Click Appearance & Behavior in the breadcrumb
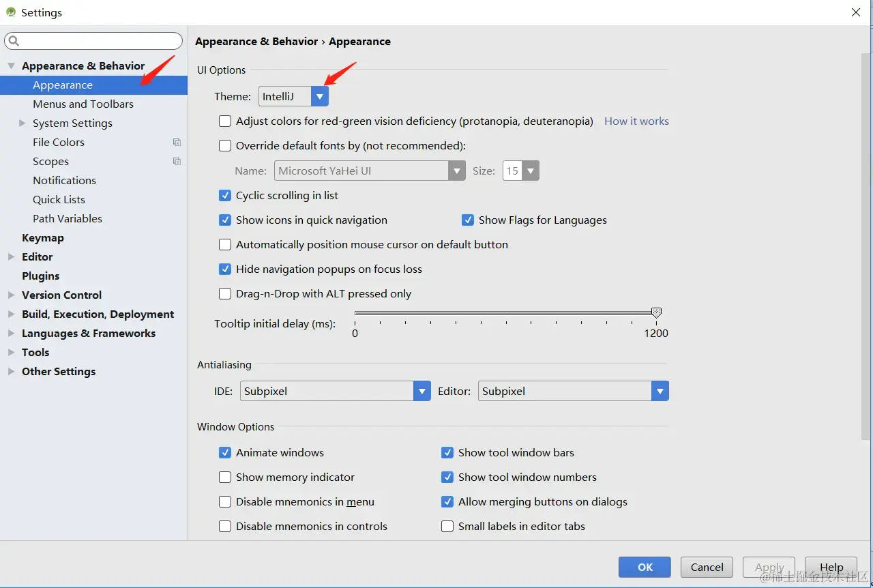873x588 pixels. [x=256, y=41]
